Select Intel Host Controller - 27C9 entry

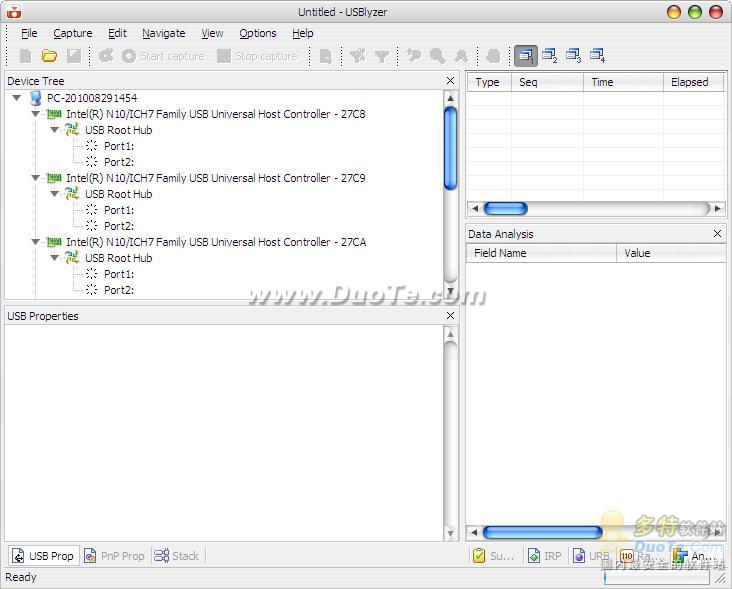216,178
